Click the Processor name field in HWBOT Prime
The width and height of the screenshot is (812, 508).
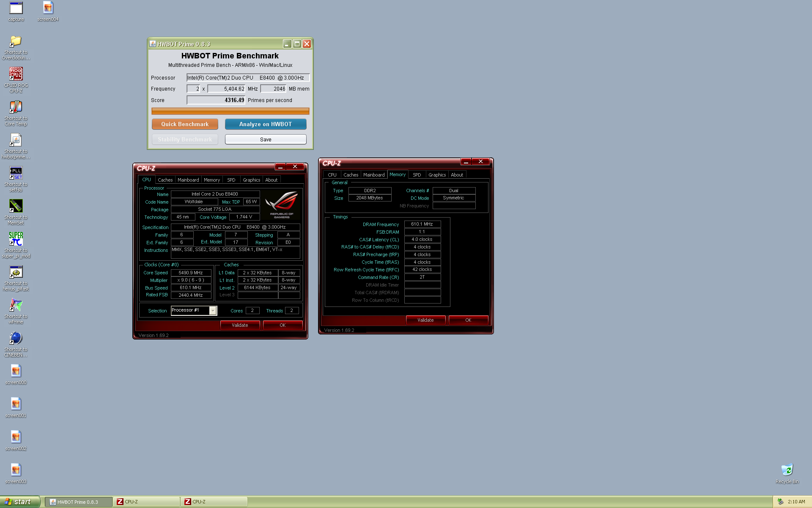click(248, 77)
